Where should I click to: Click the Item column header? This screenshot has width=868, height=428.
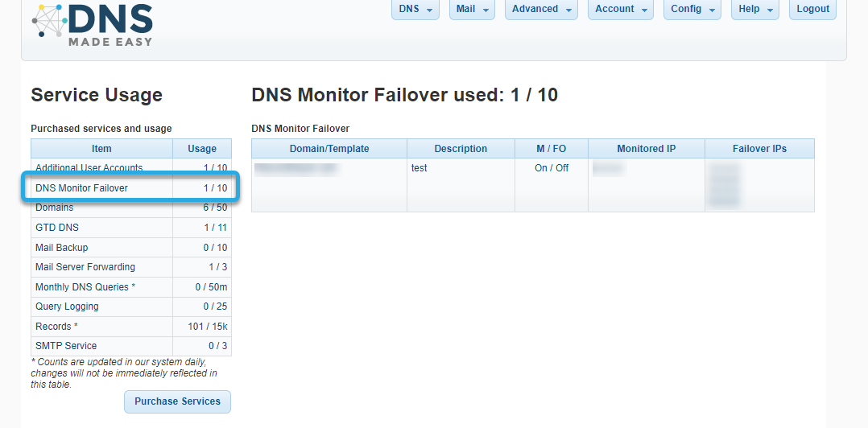point(101,149)
